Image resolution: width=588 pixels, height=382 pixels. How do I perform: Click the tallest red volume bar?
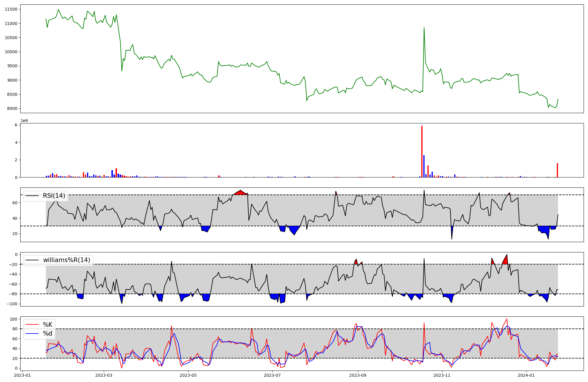422,151
